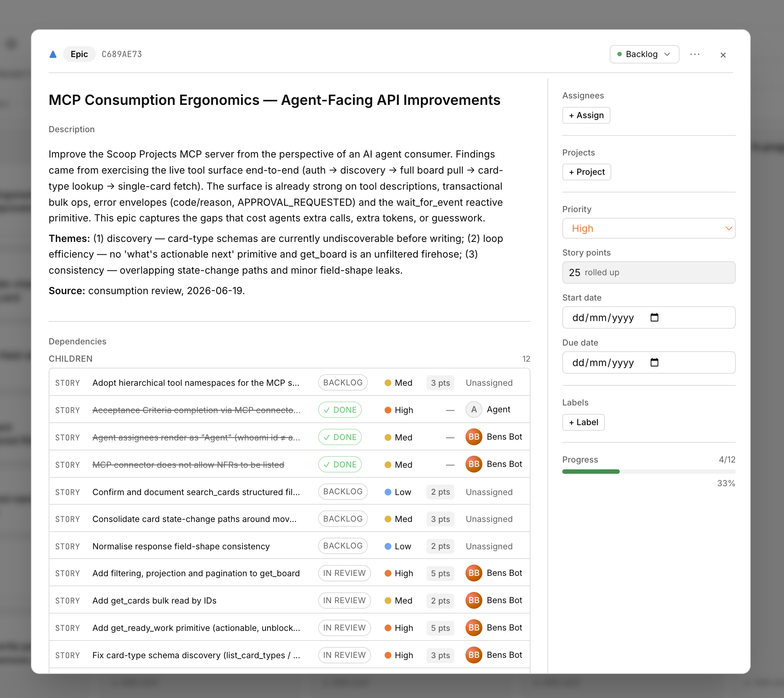Click IN REVIEW badge on get_ready_work row
Screen dimensions: 784x698
[x=344, y=628]
